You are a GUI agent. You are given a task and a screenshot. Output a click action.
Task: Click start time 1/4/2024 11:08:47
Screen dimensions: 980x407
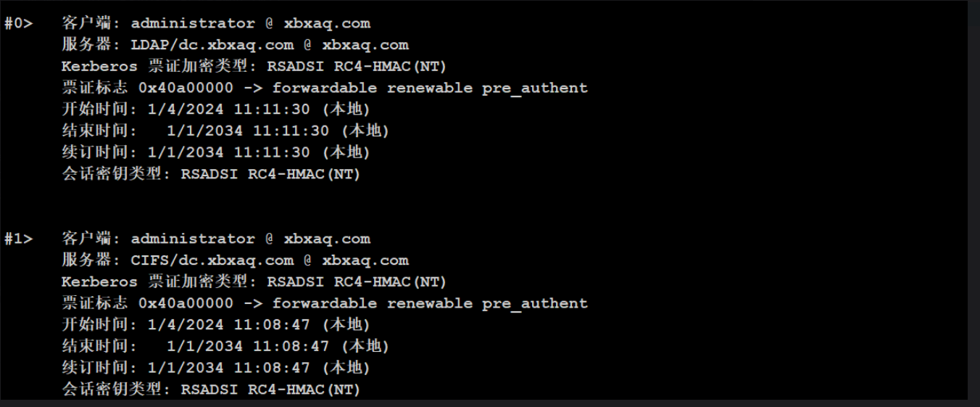229,325
